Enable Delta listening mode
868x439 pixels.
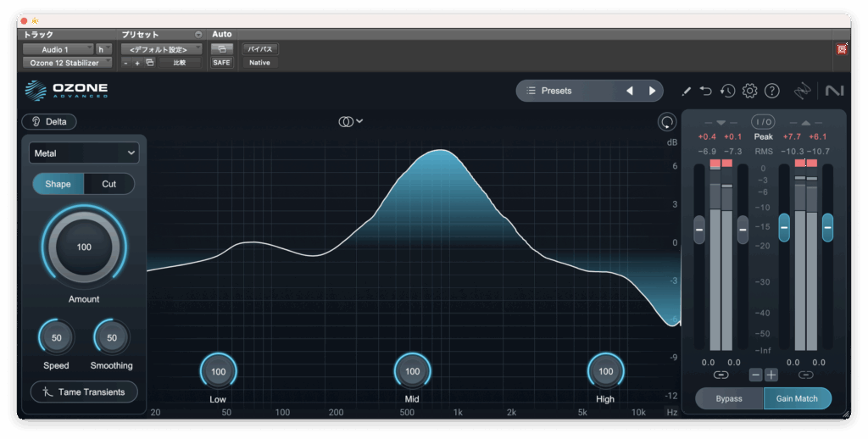49,121
